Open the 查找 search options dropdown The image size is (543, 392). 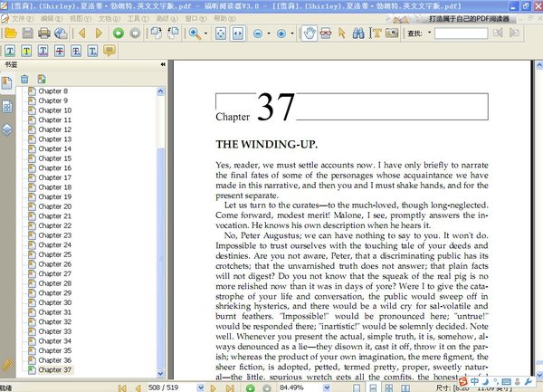point(429,33)
